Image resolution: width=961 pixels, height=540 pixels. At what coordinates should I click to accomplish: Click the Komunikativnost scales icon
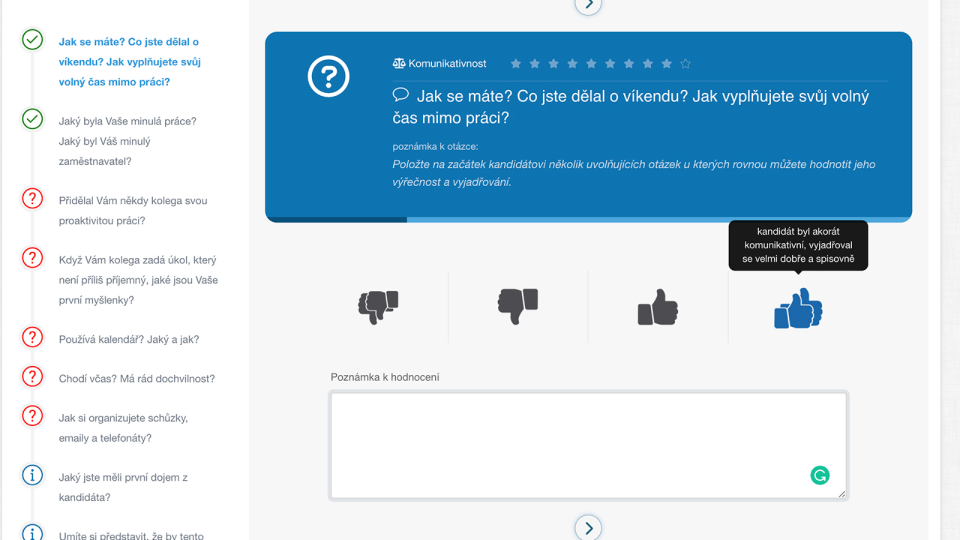[x=399, y=64]
